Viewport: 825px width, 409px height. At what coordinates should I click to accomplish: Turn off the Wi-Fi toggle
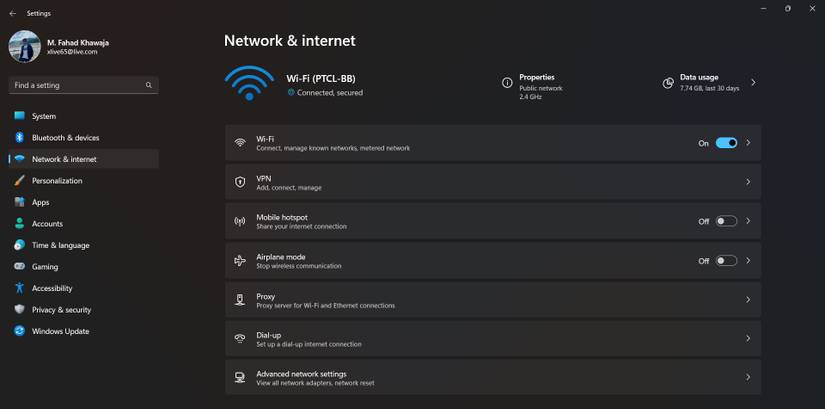pyautogui.click(x=726, y=143)
